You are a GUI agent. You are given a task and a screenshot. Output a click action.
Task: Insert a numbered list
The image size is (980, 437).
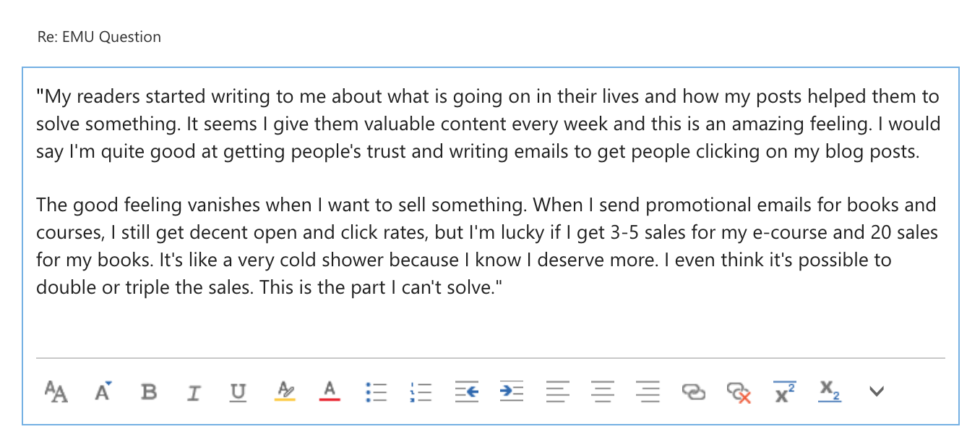click(420, 391)
